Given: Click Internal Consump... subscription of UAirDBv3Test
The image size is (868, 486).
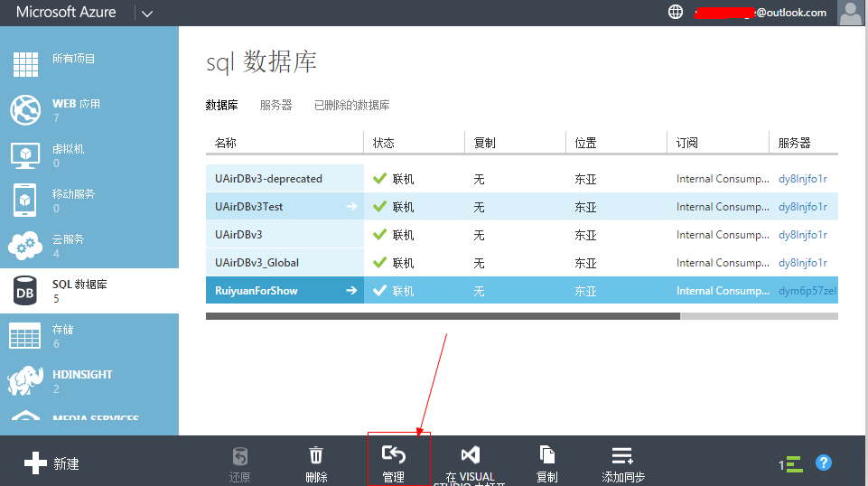Looking at the screenshot, I should tap(723, 207).
